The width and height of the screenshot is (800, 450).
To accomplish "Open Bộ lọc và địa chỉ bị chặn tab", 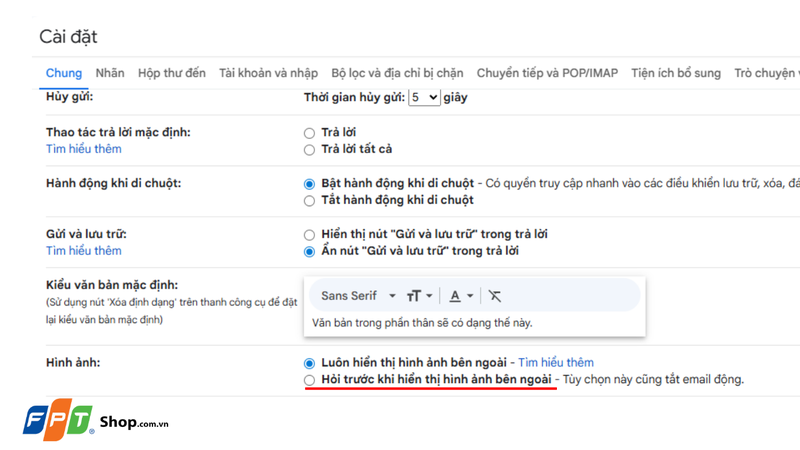I will (x=397, y=73).
